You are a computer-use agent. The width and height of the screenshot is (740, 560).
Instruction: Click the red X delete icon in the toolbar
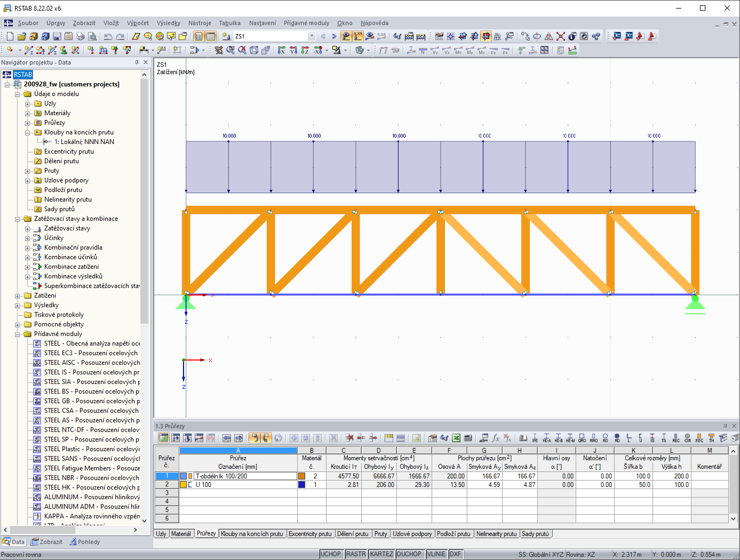(560, 36)
